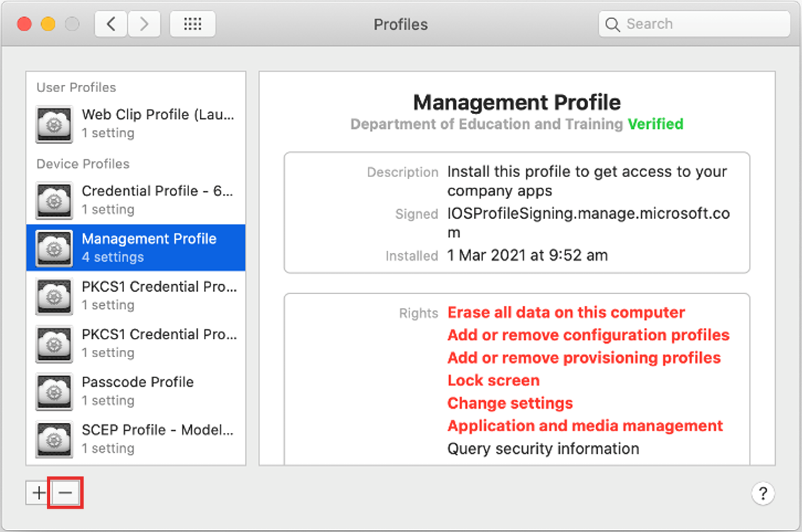Select Web Clip Profile (Lau... entry
Screen dimensions: 802x532
(x=136, y=123)
